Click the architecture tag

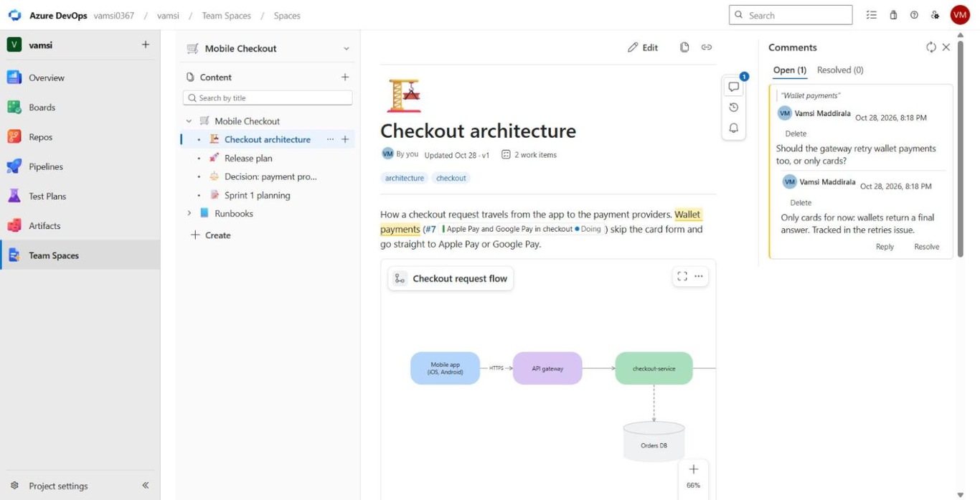405,178
